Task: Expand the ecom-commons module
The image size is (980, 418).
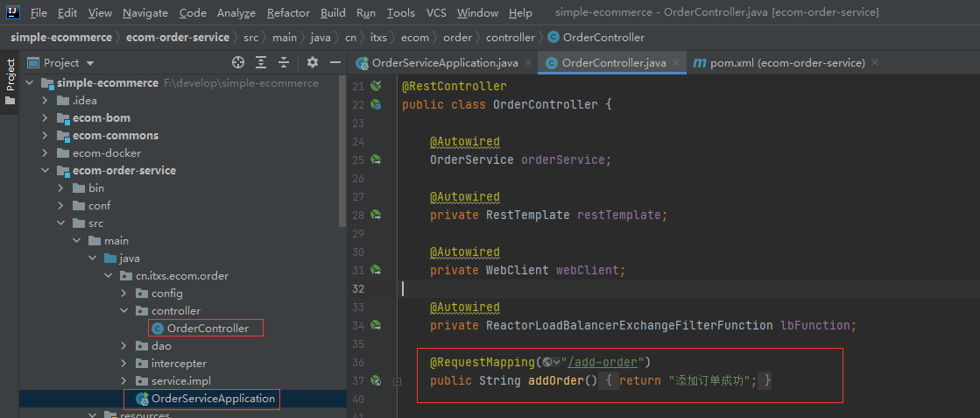Action: [45, 136]
